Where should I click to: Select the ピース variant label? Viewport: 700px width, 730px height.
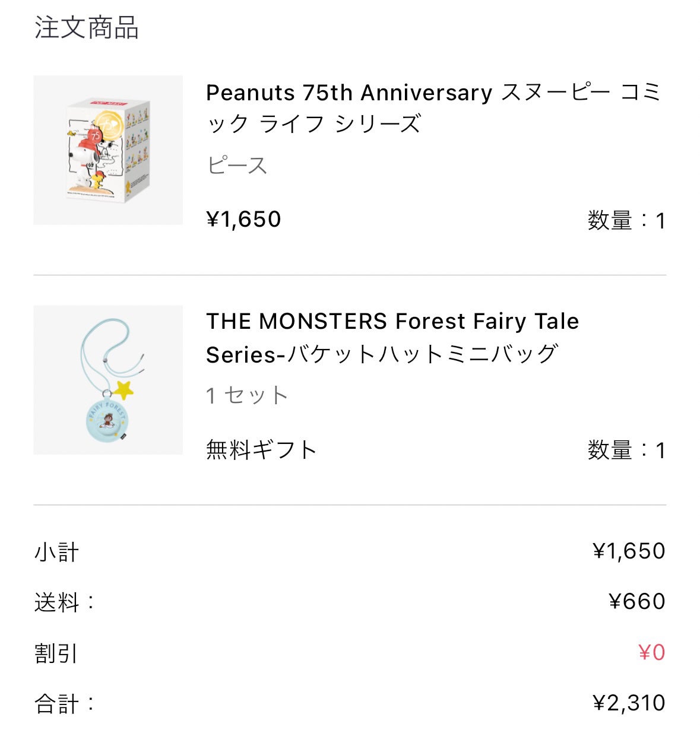(237, 165)
